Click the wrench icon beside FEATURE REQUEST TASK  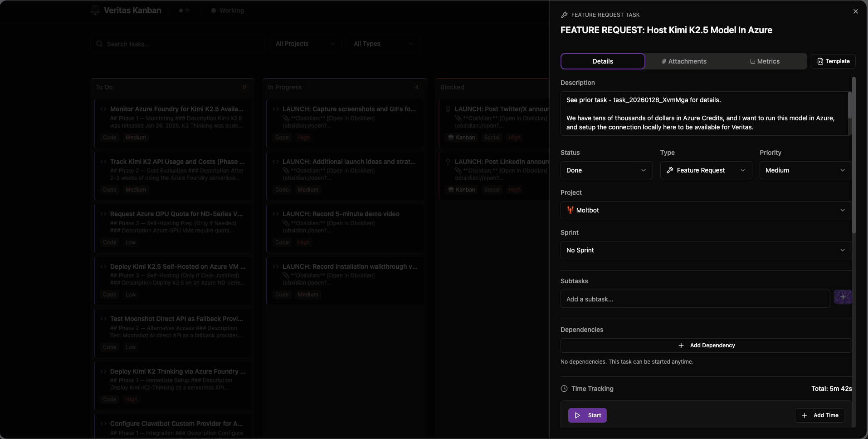coord(564,15)
